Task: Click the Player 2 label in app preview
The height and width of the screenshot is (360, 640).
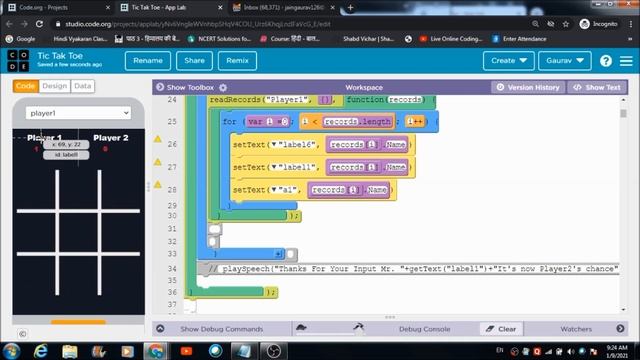Action: pyautogui.click(x=111, y=138)
